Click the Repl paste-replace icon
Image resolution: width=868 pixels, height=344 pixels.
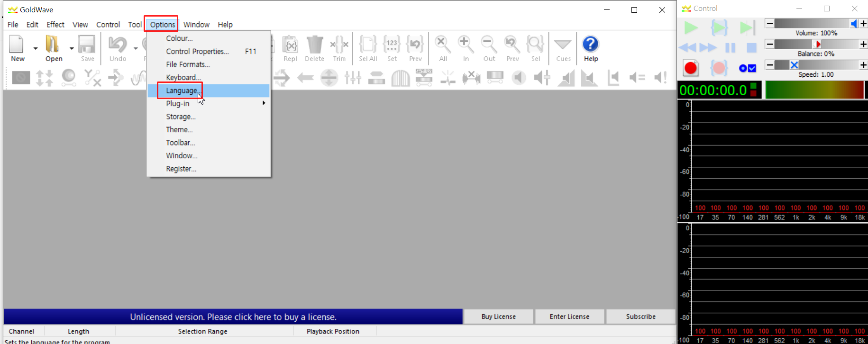pos(290,45)
